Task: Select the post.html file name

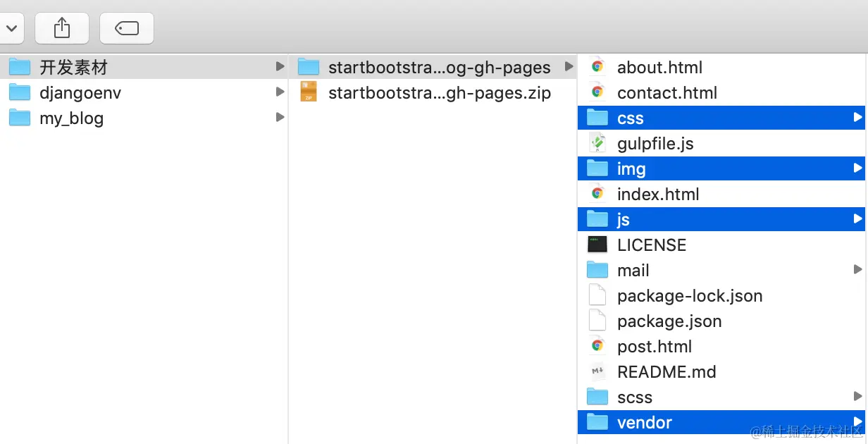Action: pos(655,347)
